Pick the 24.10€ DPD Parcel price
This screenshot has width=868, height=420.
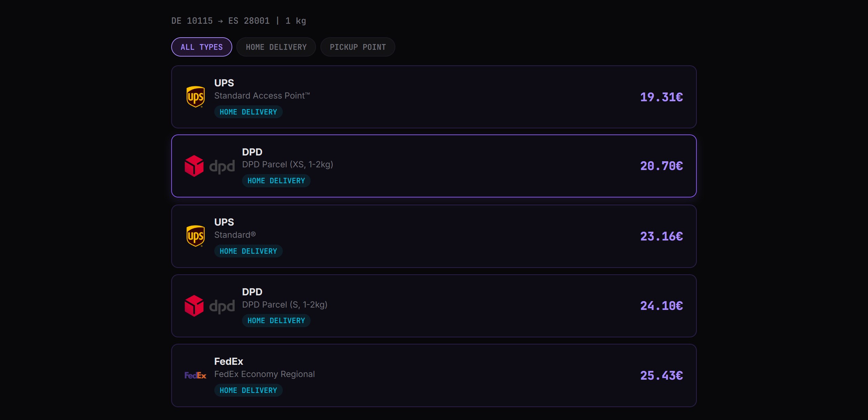[661, 306]
